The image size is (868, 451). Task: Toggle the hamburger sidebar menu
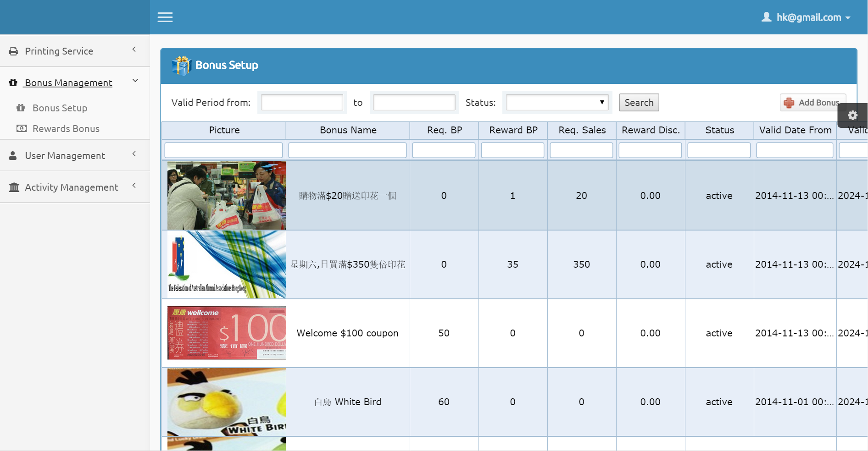(x=165, y=17)
